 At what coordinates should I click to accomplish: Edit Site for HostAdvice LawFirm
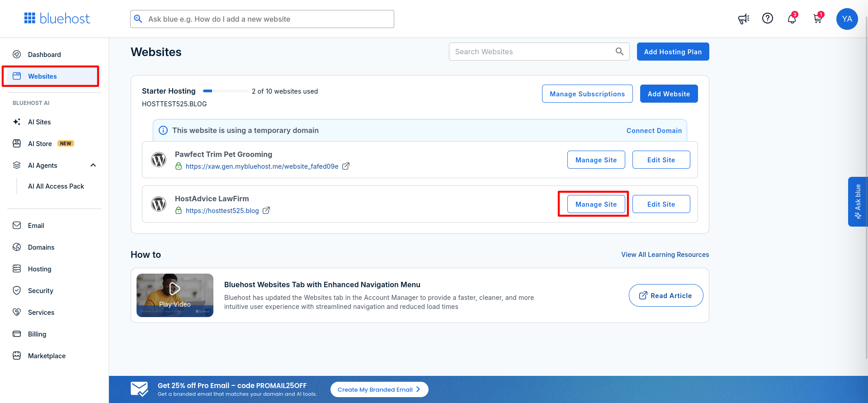click(x=661, y=204)
